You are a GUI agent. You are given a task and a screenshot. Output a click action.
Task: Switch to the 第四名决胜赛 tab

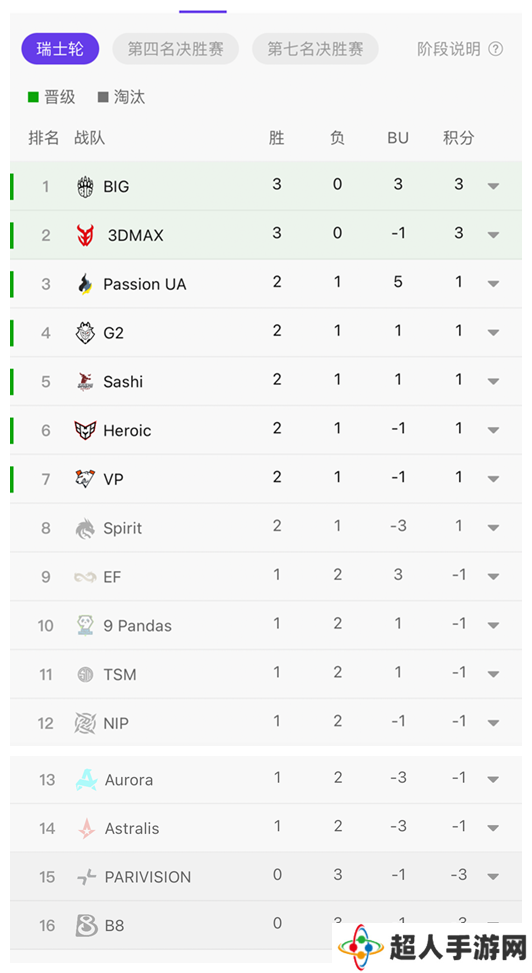click(176, 49)
